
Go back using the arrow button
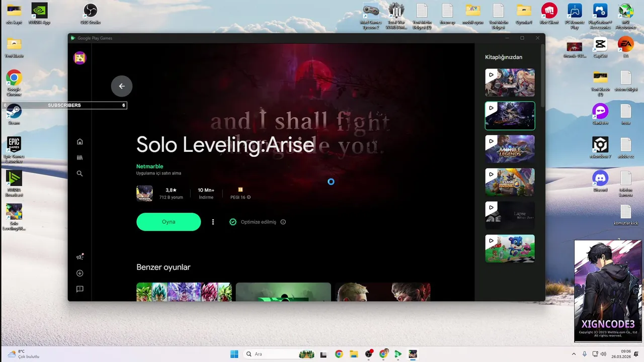click(x=122, y=86)
